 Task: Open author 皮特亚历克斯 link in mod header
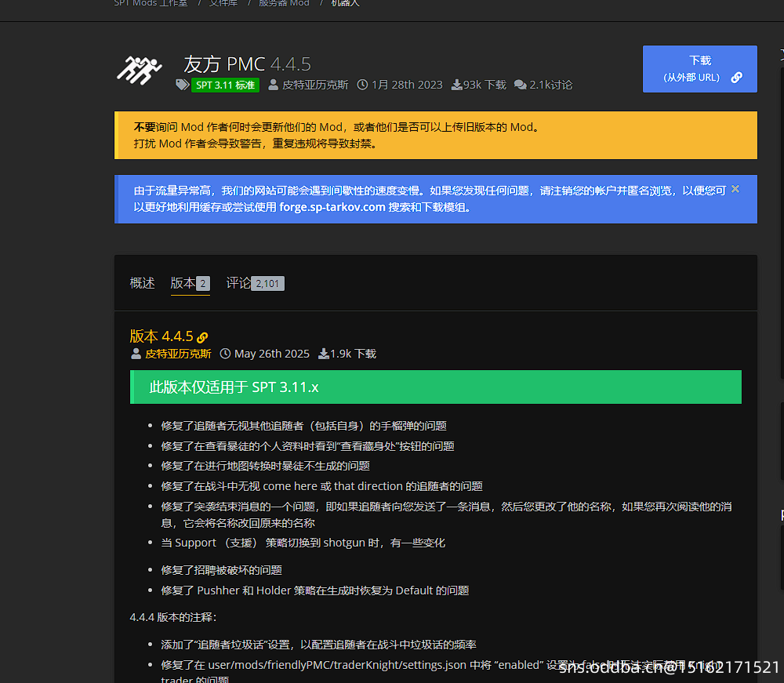tap(315, 85)
